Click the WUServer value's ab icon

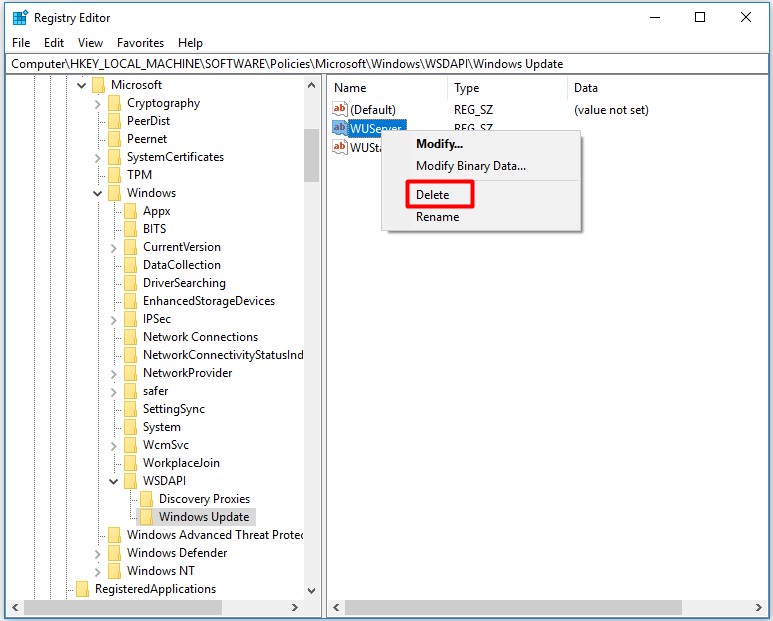(x=340, y=127)
